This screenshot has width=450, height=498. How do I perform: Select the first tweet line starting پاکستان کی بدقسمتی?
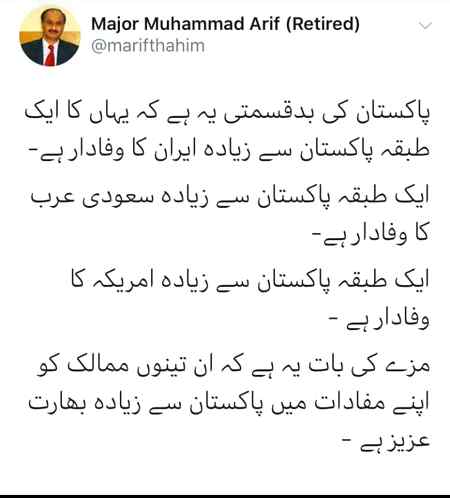227,112
